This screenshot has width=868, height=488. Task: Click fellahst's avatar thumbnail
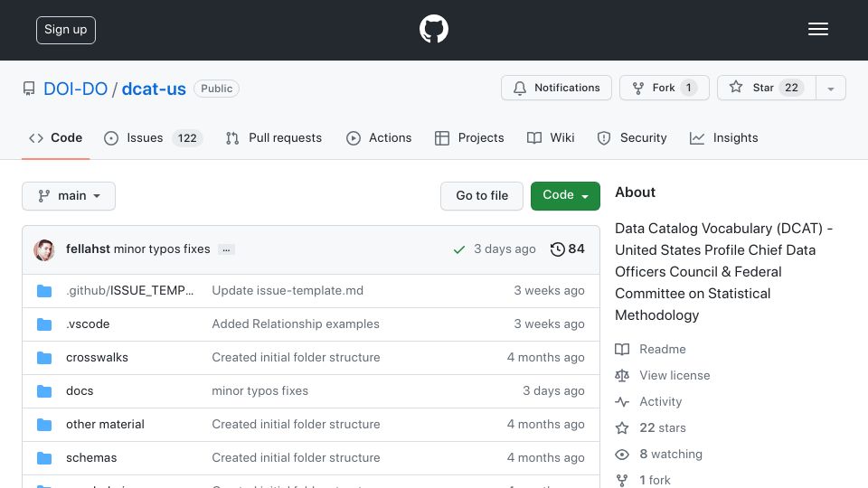pos(44,250)
